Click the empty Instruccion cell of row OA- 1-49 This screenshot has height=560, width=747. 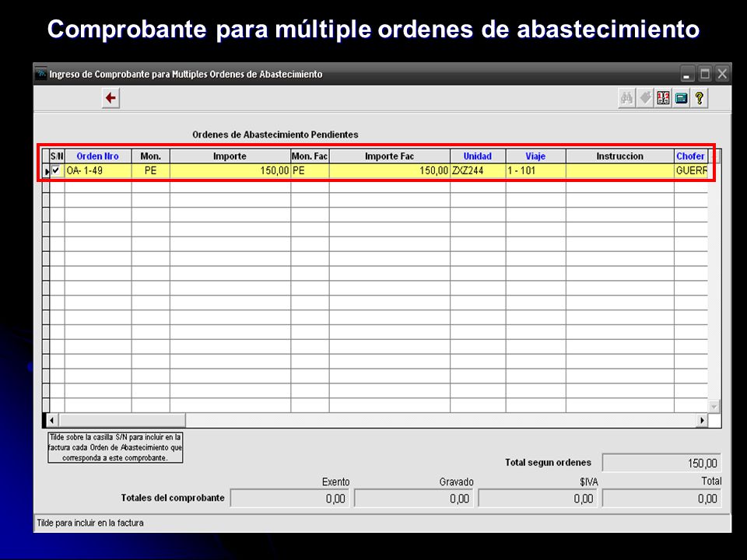pos(620,171)
